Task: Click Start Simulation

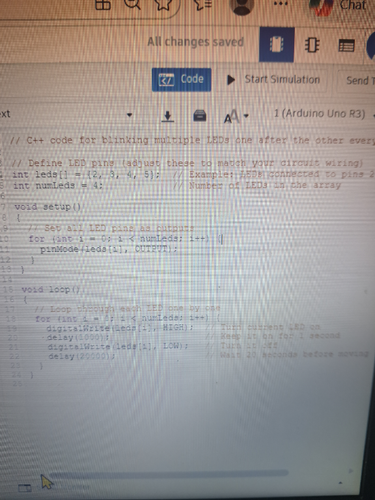Action: 273,80
